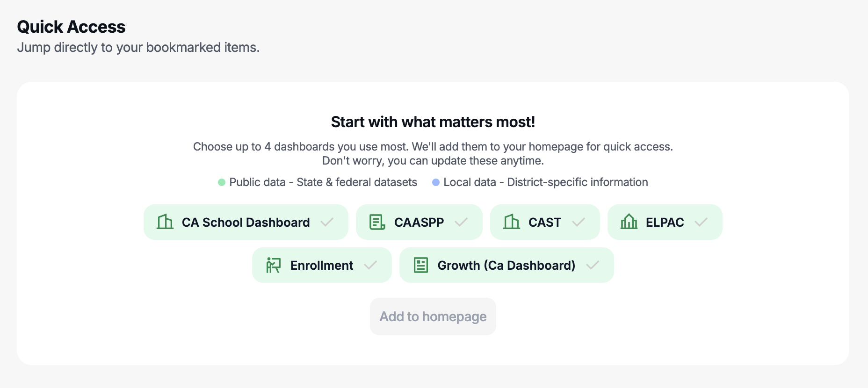
Task: Click the CAASPP document icon
Action: (x=377, y=222)
